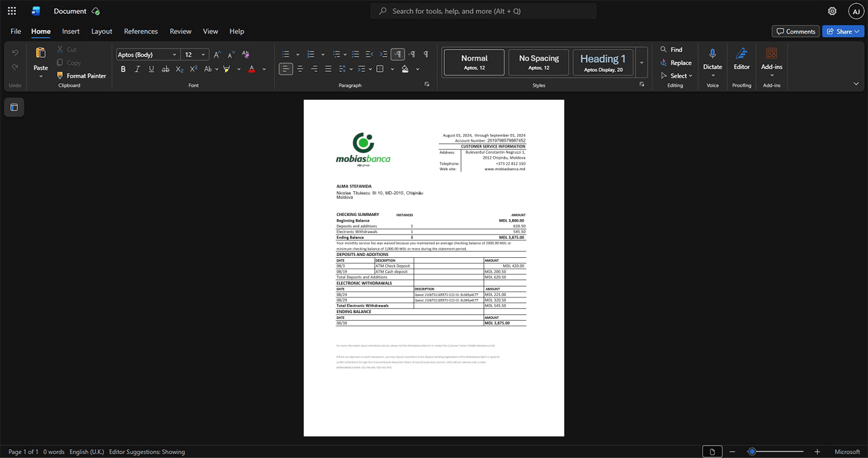Open the navigation pane icon at left
The image size is (868, 458).
14,107
